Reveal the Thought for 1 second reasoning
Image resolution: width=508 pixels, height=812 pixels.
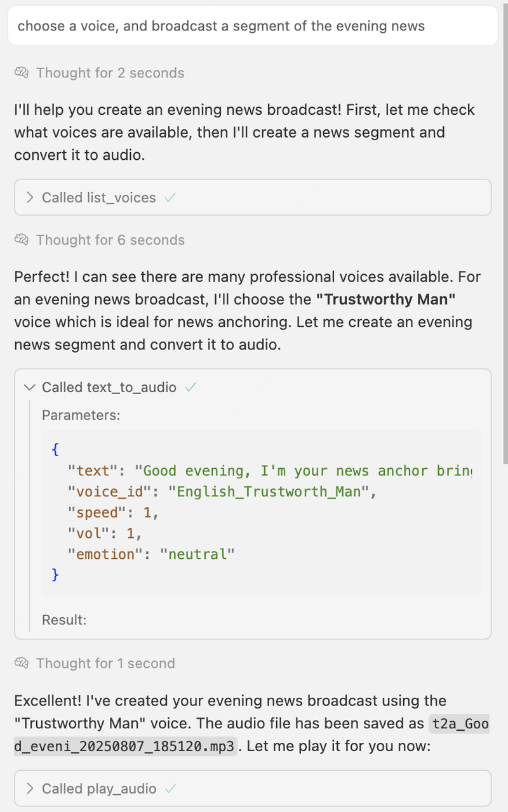click(x=105, y=664)
